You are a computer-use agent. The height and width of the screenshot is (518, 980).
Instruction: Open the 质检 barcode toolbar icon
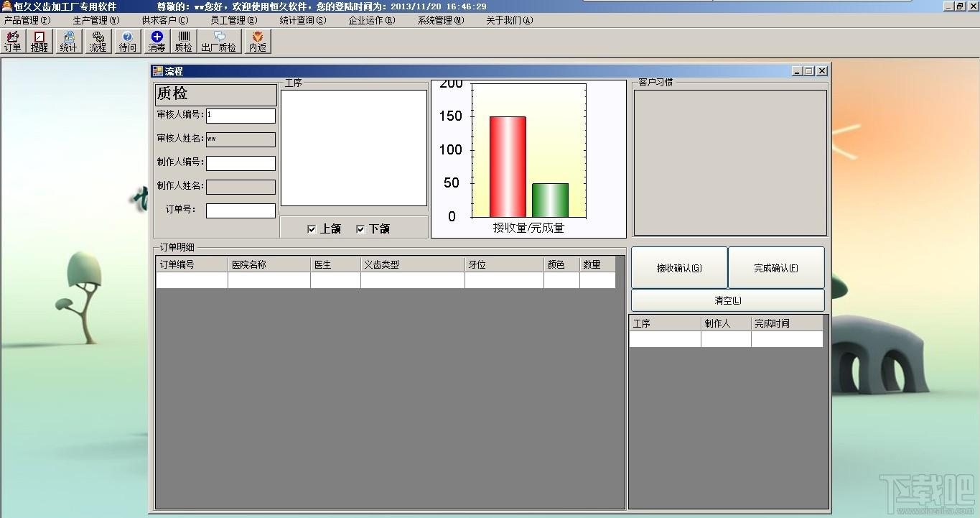pos(184,41)
